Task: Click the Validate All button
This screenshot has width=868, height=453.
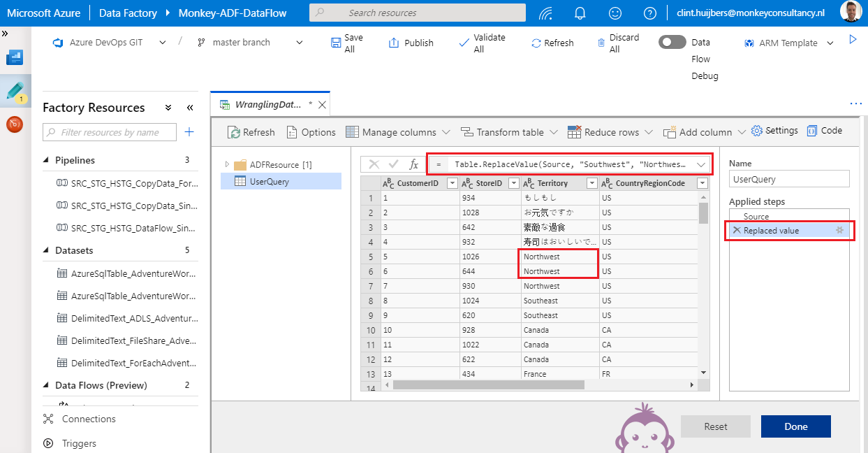Action: tap(482, 43)
